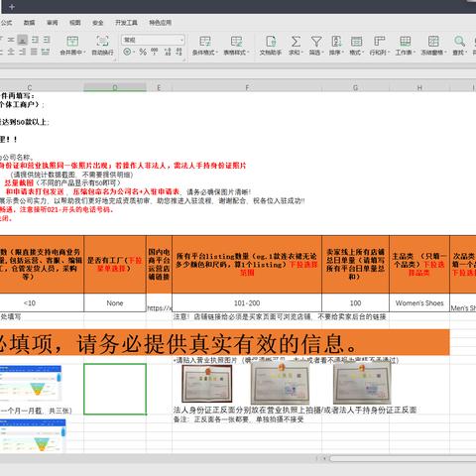Open a new document tab with plus button
This screenshot has width=476, height=476.
(x=12, y=7)
